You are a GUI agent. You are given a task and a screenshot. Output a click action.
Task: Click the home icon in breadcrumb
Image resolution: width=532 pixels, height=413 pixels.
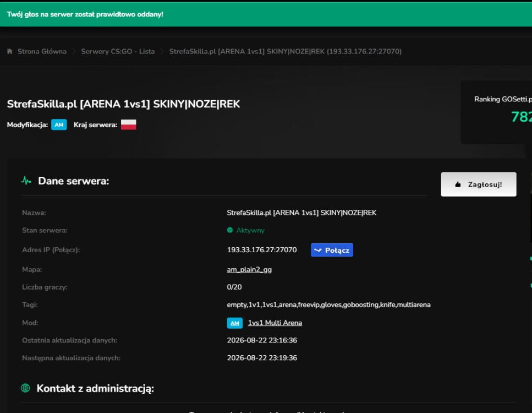click(x=10, y=51)
